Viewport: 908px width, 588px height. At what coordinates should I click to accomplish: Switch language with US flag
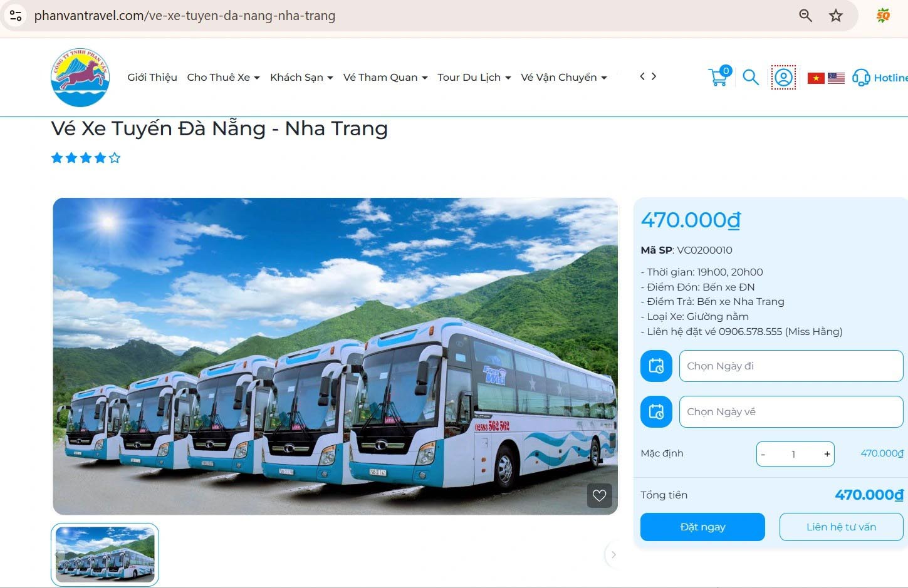836,78
